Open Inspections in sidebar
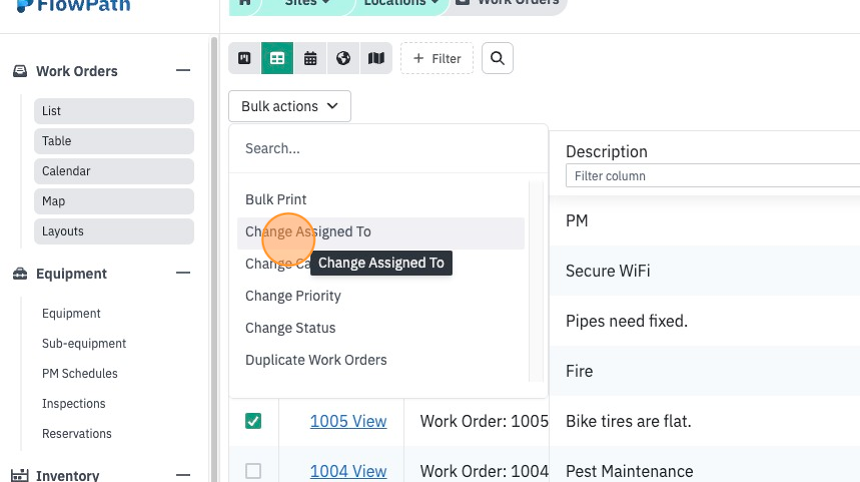Viewport: 860px width, 482px height. click(x=73, y=404)
